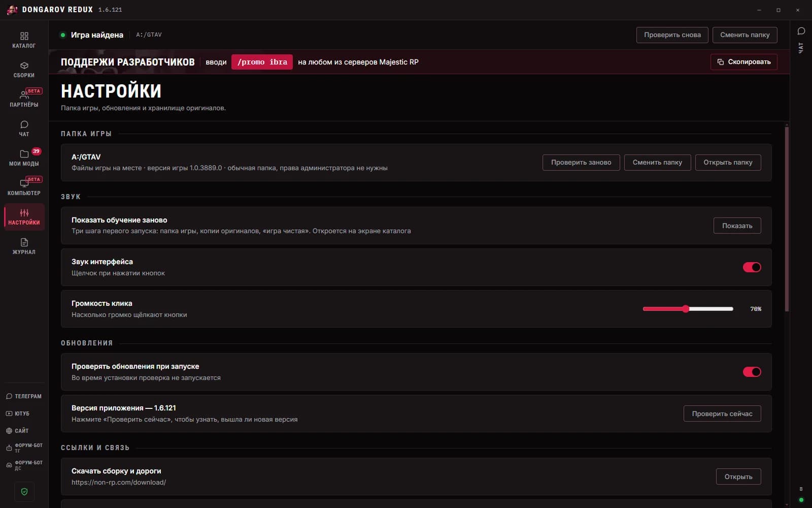
Task: Click the green shield icon
Action: (x=24, y=492)
